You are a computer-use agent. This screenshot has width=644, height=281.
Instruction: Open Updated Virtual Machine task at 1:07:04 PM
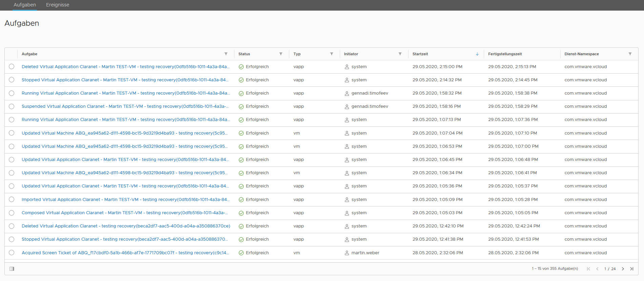tap(125, 133)
